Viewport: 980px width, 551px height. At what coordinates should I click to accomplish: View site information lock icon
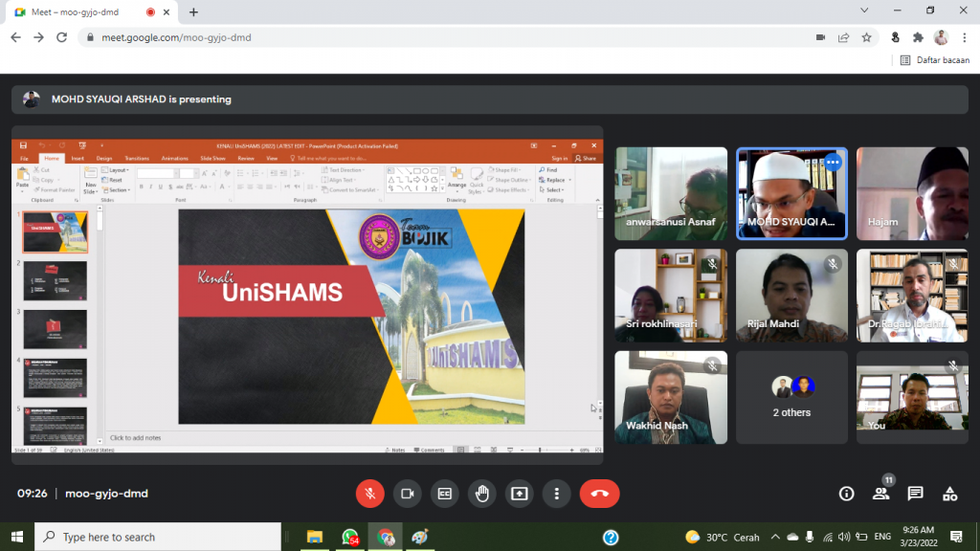[90, 37]
